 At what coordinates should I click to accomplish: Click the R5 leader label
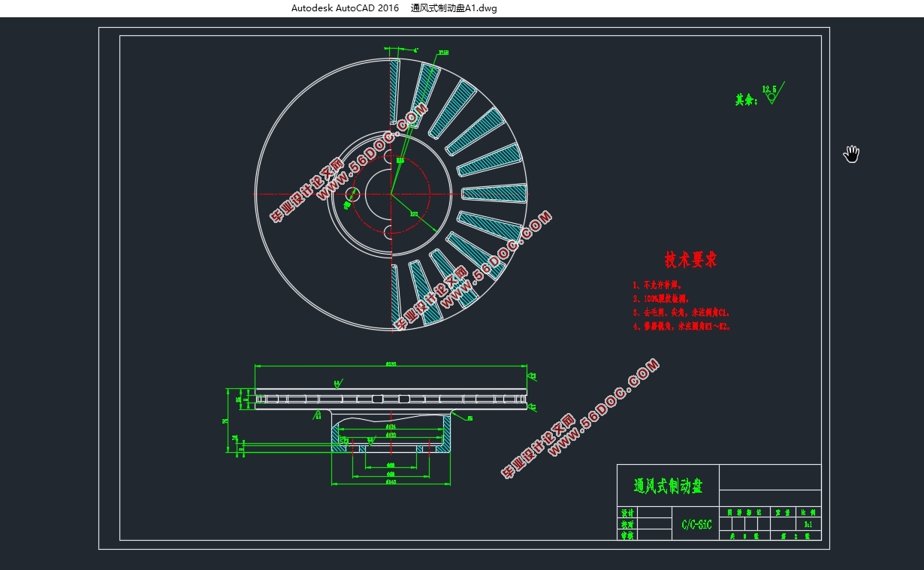click(470, 418)
